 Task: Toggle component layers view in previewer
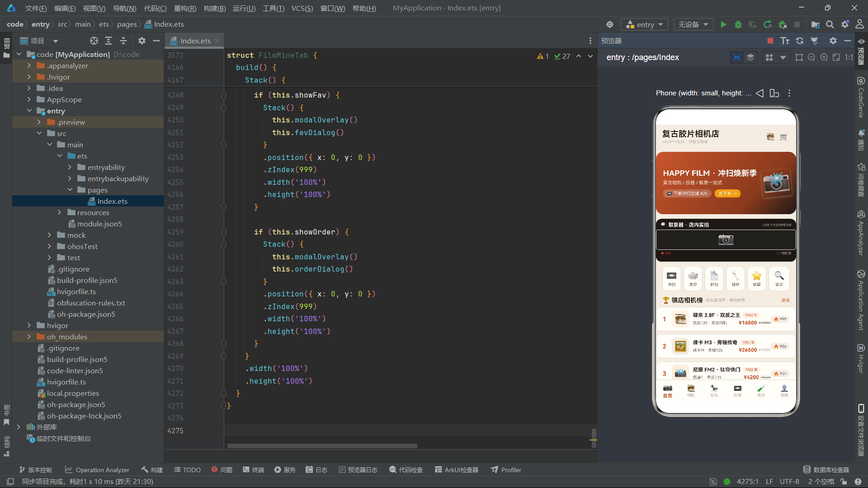[750, 57]
